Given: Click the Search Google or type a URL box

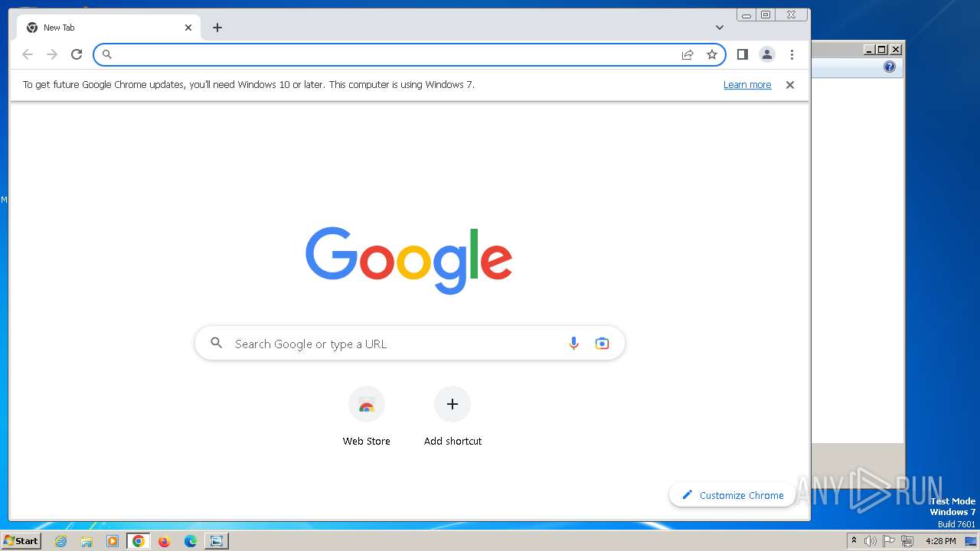Looking at the screenshot, I should tap(410, 344).
